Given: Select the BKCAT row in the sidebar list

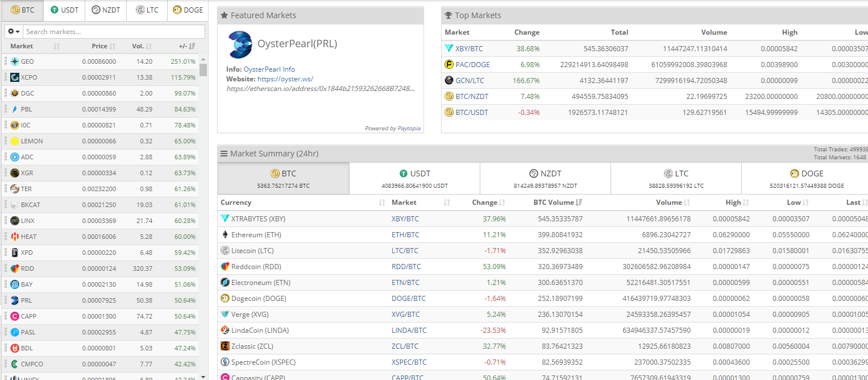Looking at the screenshot, I should [101, 205].
